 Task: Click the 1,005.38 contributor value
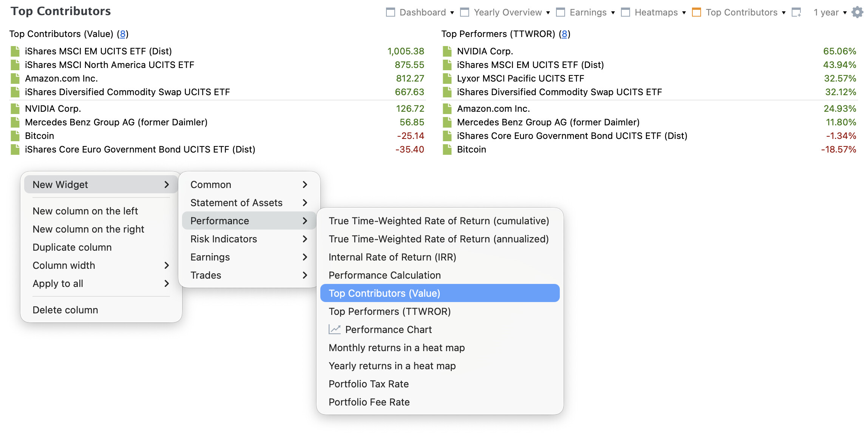coord(406,51)
